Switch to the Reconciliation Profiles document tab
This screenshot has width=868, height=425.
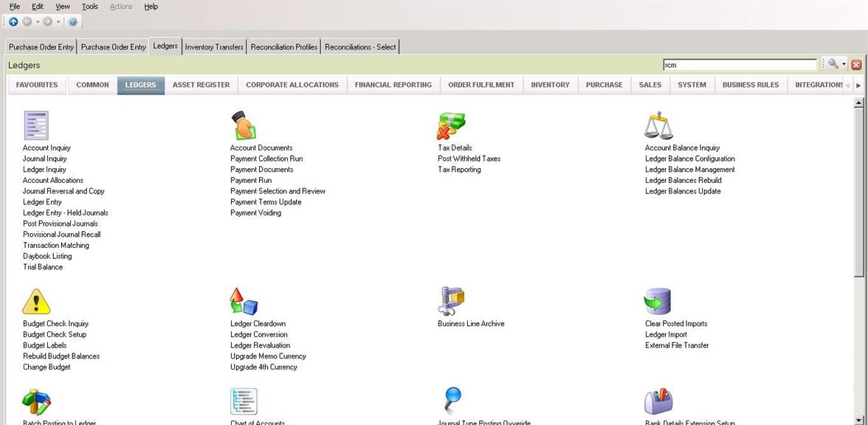[x=284, y=47]
